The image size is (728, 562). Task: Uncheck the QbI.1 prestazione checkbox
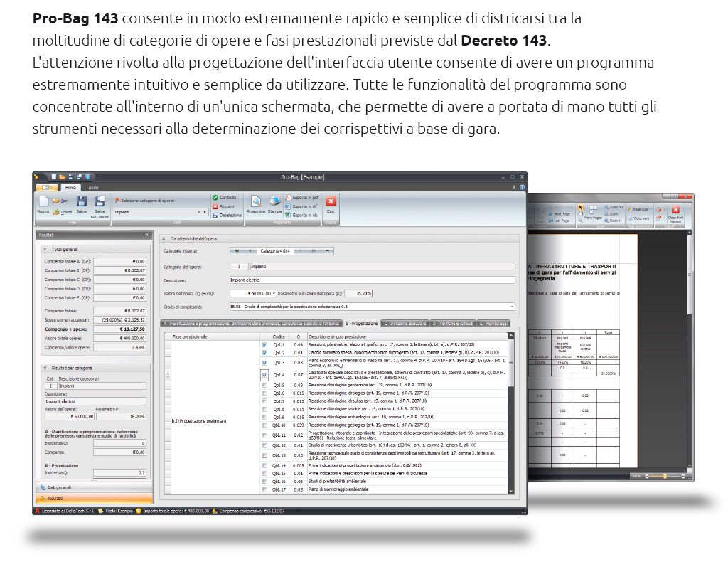coord(264,345)
